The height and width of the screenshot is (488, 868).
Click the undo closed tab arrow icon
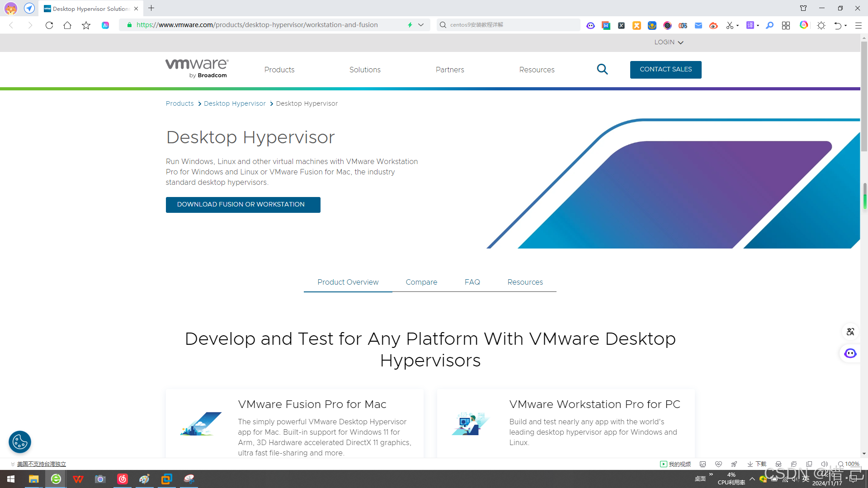(x=837, y=25)
